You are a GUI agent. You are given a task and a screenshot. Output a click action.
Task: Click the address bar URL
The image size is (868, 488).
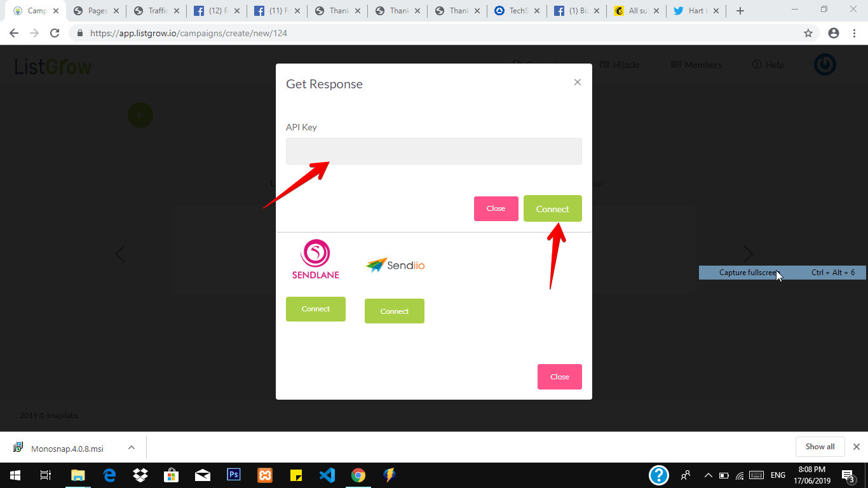[x=189, y=33]
